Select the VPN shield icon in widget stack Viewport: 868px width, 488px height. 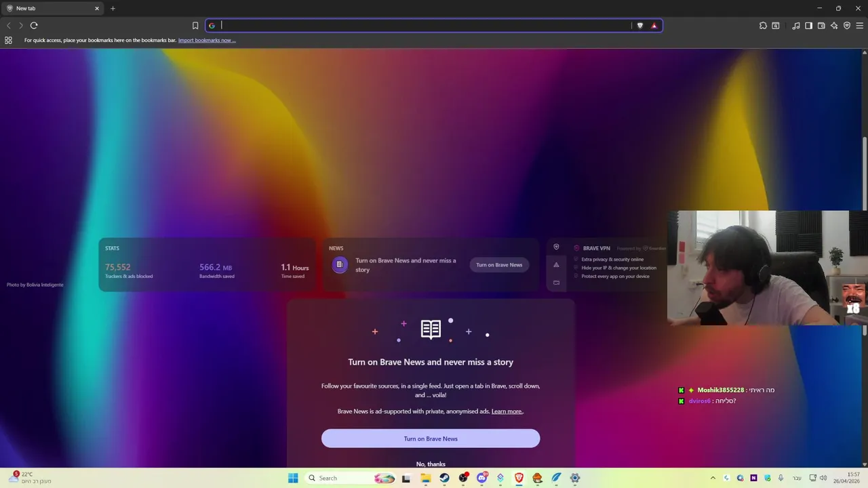point(556,247)
